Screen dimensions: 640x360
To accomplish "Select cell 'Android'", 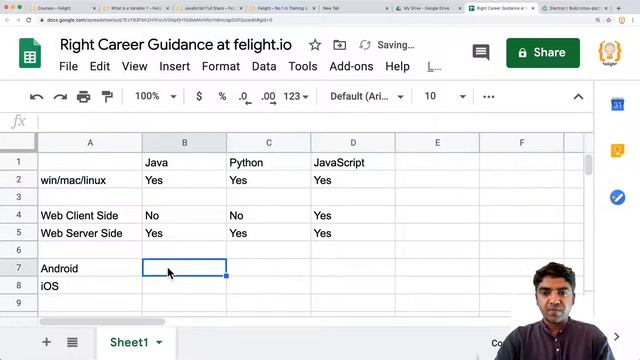I will 90,268.
